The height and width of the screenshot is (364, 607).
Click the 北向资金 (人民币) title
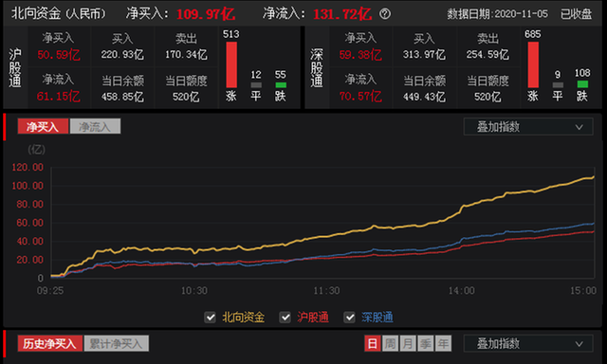click(59, 14)
